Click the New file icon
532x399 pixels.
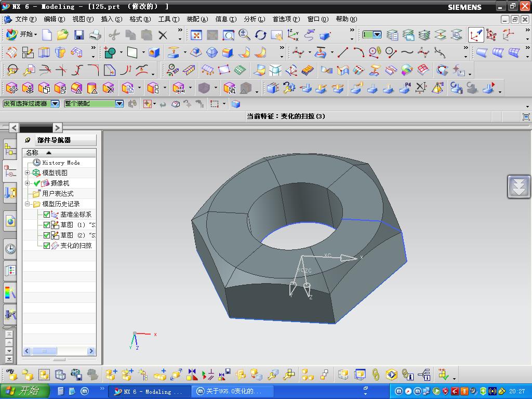[x=47, y=35]
